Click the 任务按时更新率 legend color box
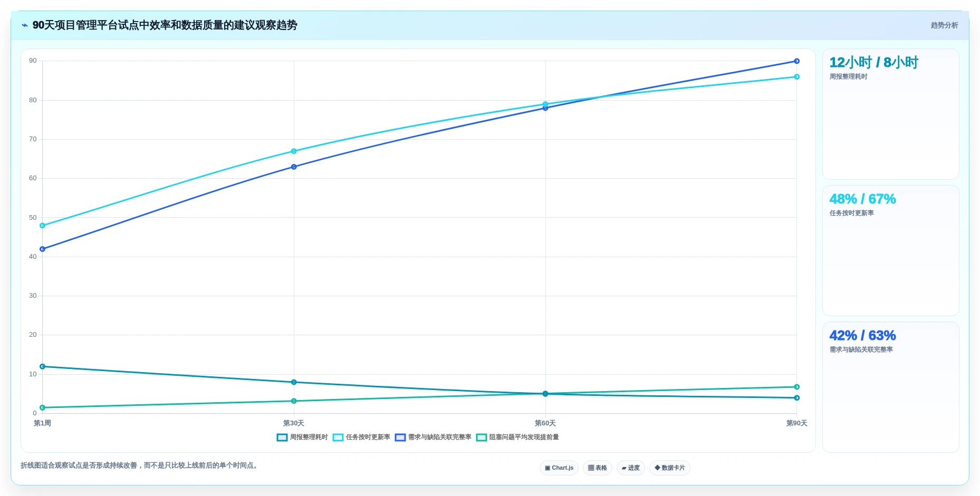980x496 pixels. click(338, 437)
